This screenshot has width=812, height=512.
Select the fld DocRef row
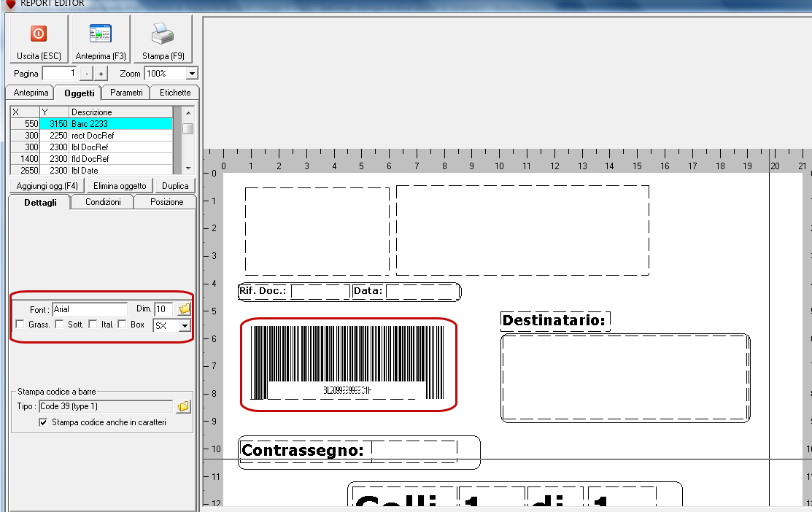point(92,159)
